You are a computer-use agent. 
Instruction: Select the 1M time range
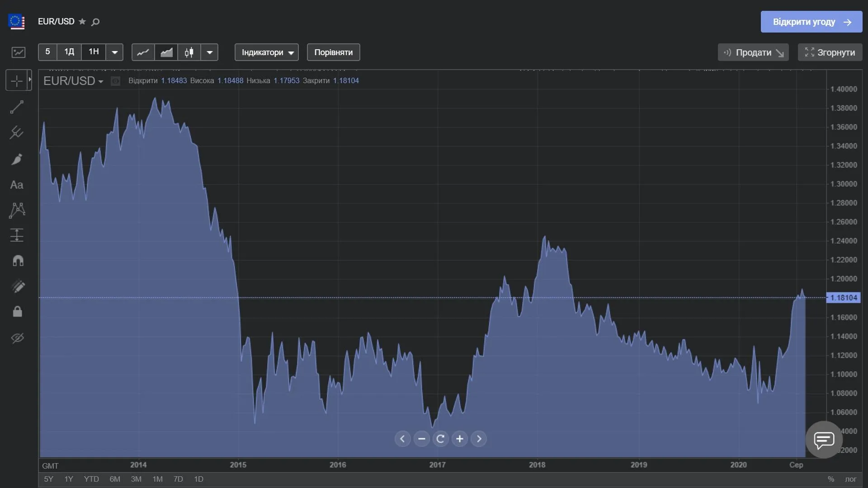point(157,479)
